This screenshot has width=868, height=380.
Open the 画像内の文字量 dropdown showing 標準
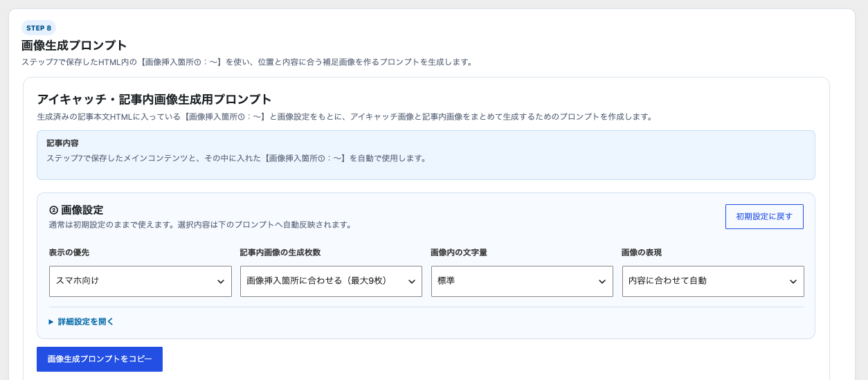(522, 281)
